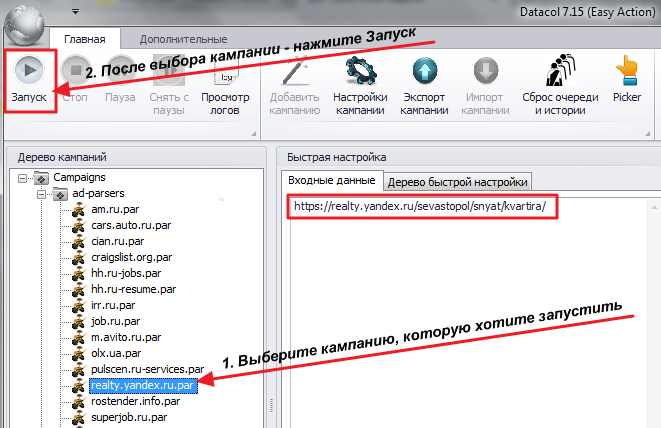
Task: Select hh.ru-resume.par campaign
Action: (x=134, y=289)
